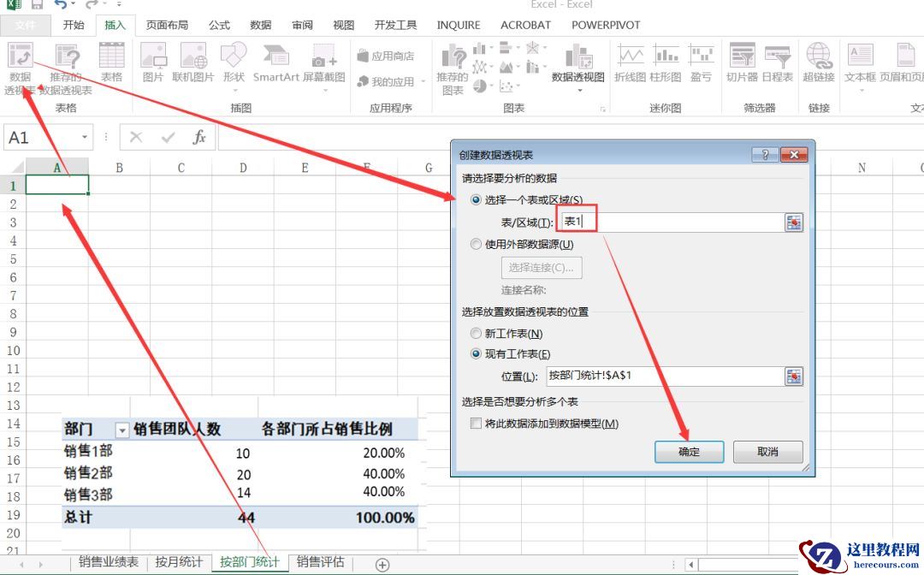Switch to the 销售评估 sheet tab

321,562
